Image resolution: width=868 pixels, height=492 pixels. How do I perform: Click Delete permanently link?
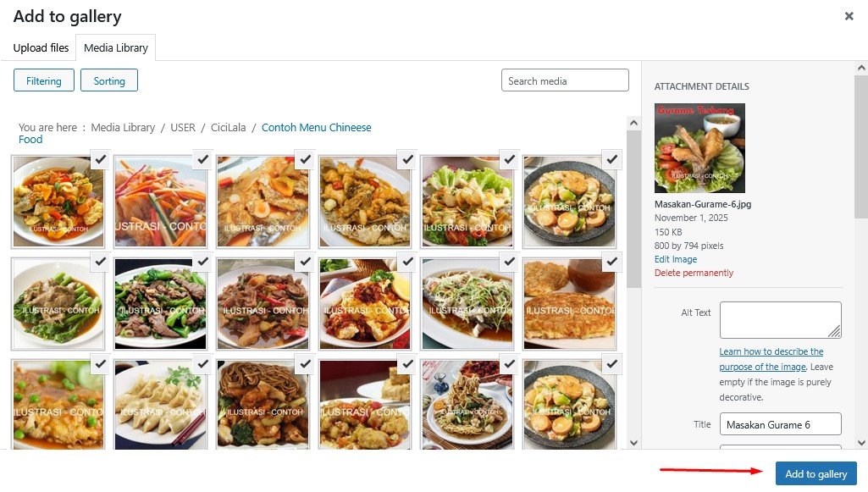694,273
